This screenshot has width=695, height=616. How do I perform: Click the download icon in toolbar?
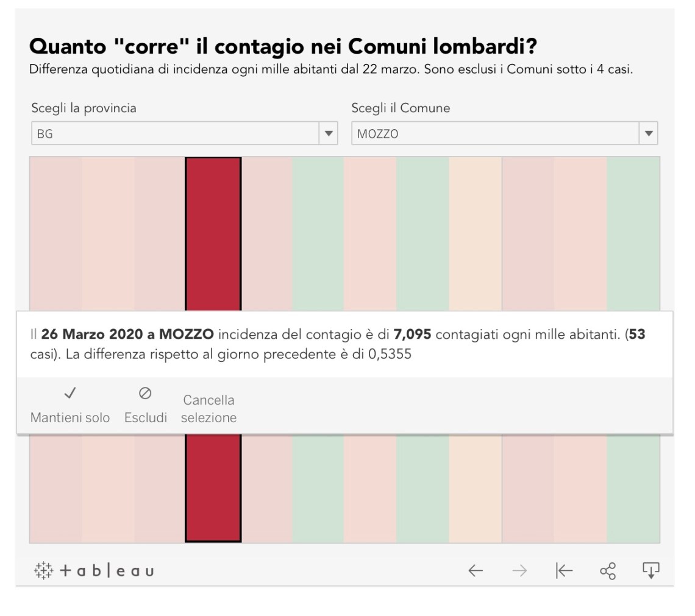[x=651, y=570]
